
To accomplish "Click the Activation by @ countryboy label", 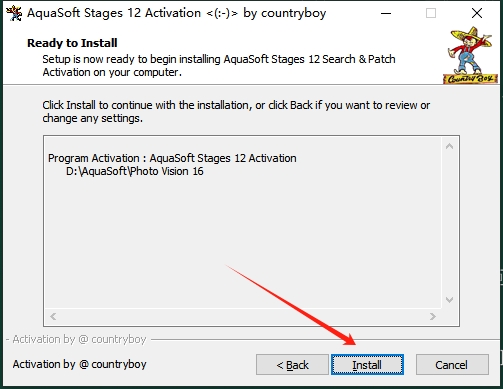I will [79, 364].
